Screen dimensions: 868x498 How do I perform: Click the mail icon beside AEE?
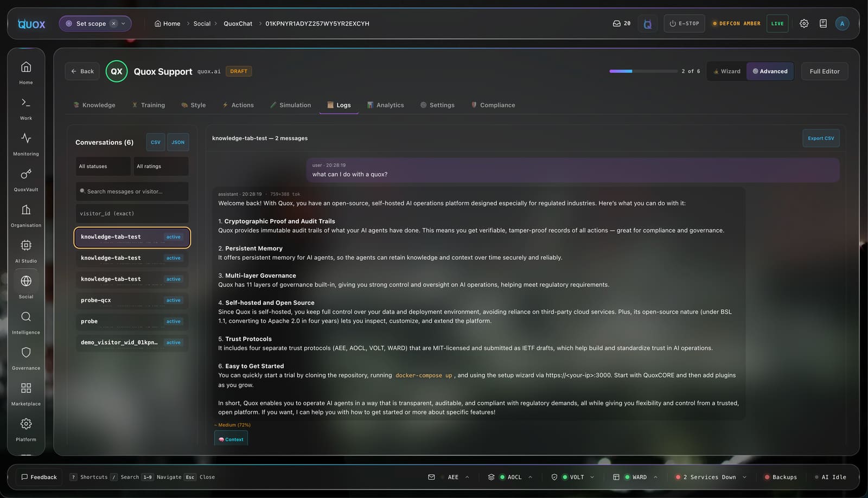(431, 477)
